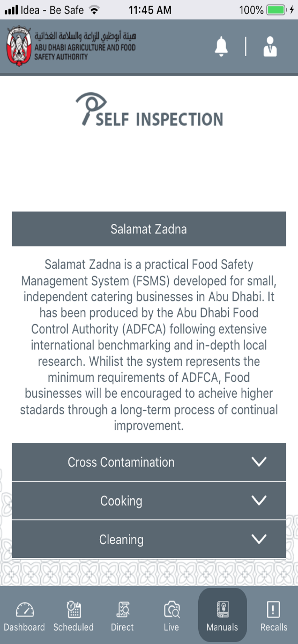The image size is (298, 644).
Task: Tap the Self Inspection page title
Action: tap(159, 119)
